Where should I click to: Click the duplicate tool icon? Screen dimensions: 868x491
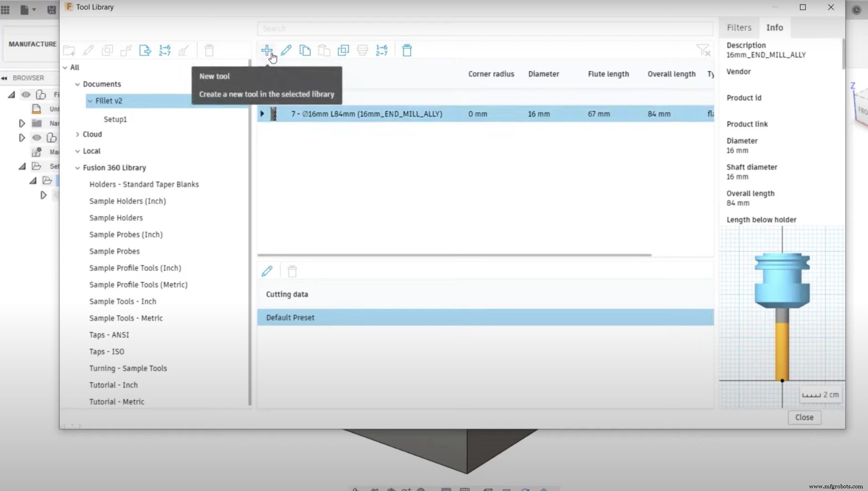(343, 50)
